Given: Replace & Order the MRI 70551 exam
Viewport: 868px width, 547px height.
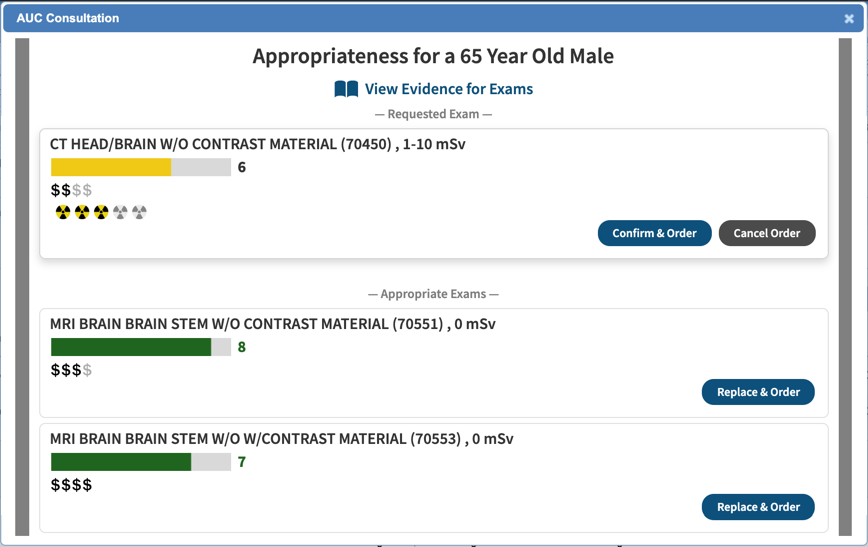Looking at the screenshot, I should (758, 392).
